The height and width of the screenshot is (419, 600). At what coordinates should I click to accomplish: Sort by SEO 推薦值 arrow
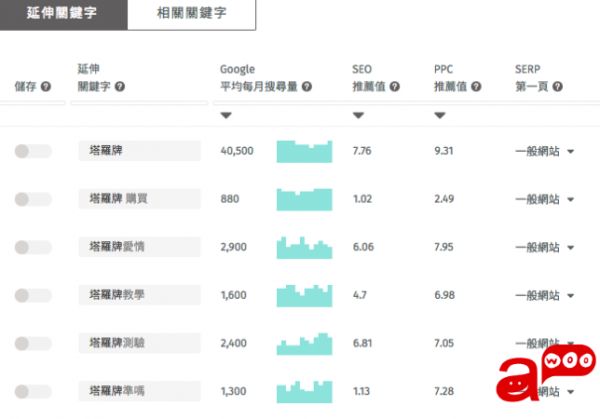tap(358, 115)
